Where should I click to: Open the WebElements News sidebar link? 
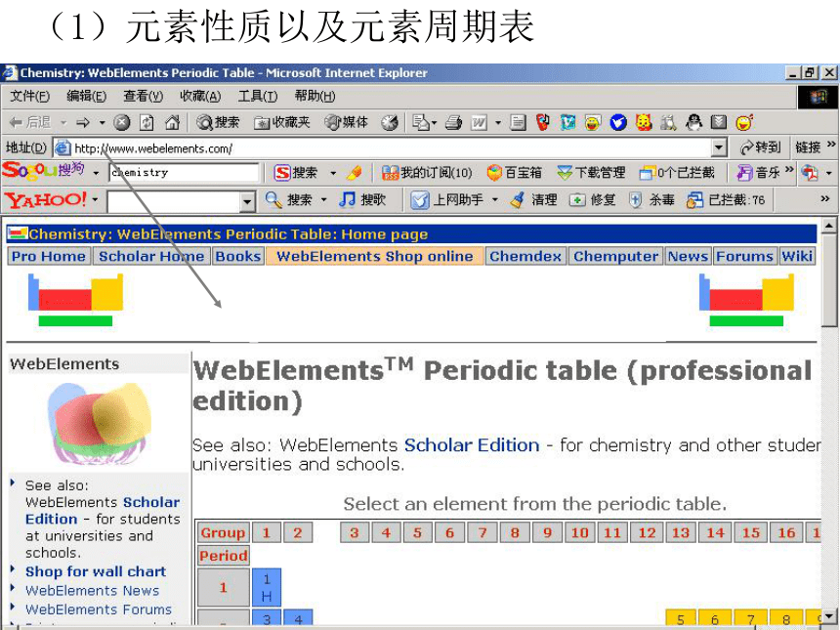click(x=92, y=590)
